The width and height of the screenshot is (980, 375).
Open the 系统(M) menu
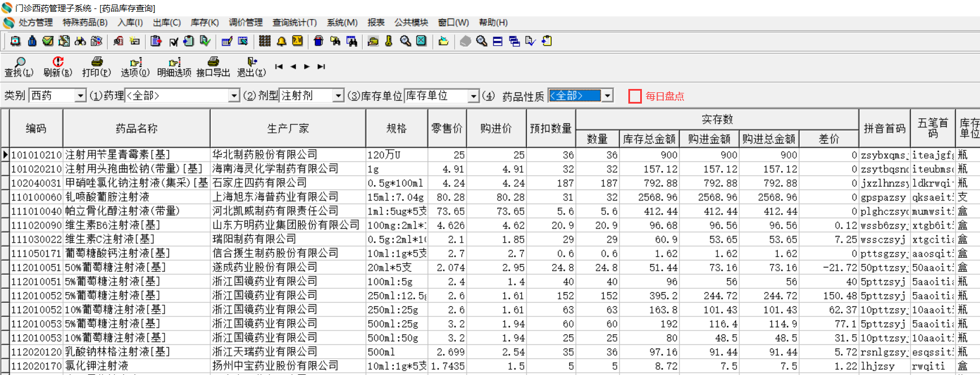point(342,23)
